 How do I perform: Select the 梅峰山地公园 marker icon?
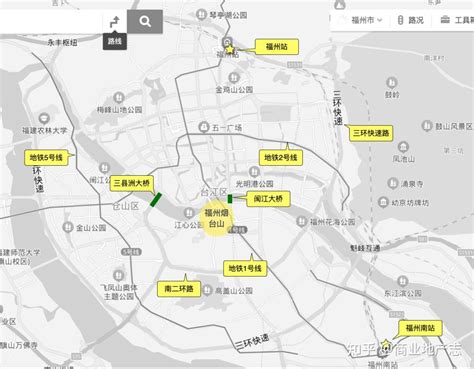(119, 98)
